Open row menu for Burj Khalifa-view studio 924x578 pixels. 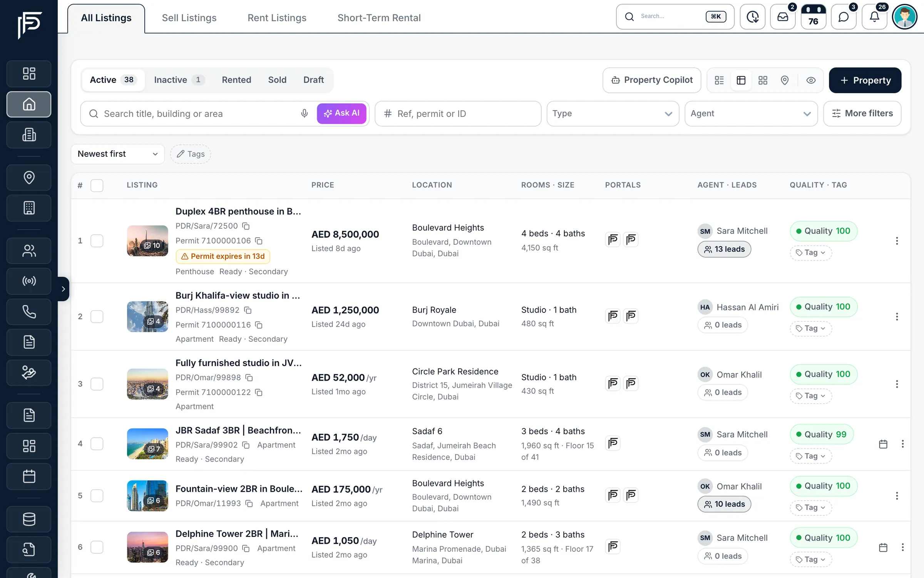click(897, 316)
